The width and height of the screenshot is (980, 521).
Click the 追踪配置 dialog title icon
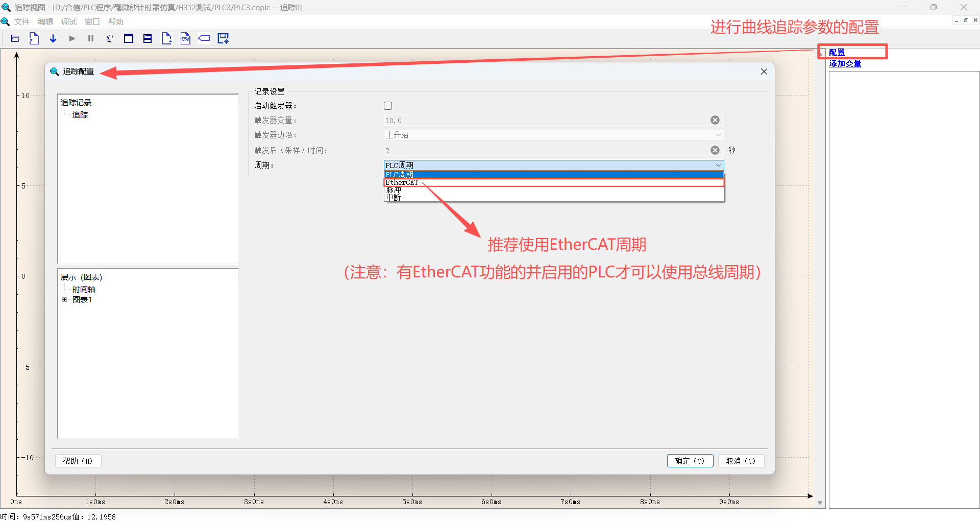pos(55,72)
